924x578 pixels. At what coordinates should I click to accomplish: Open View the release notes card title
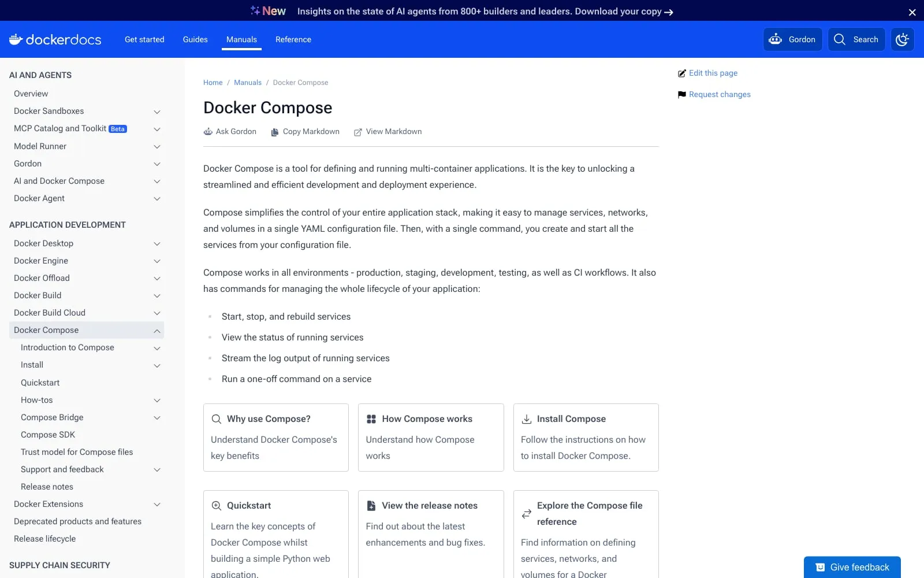(x=430, y=506)
